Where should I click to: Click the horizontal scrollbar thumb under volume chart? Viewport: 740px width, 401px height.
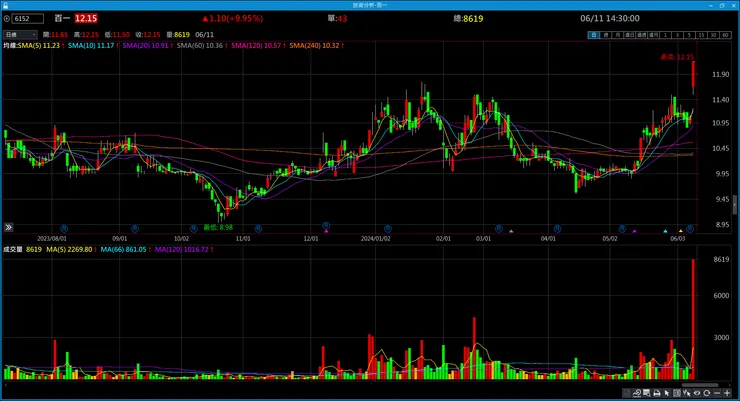coord(700,385)
